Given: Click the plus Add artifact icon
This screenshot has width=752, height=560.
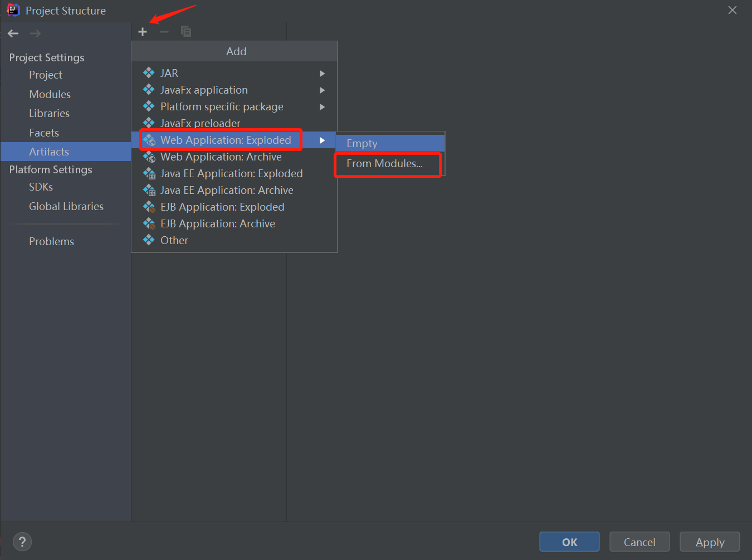Looking at the screenshot, I should (143, 32).
